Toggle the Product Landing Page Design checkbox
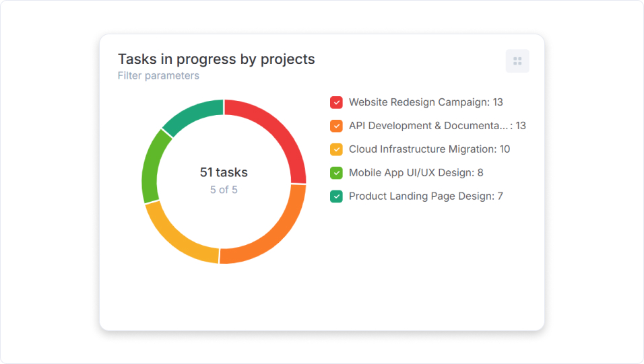This screenshot has width=644, height=364. pyautogui.click(x=337, y=196)
